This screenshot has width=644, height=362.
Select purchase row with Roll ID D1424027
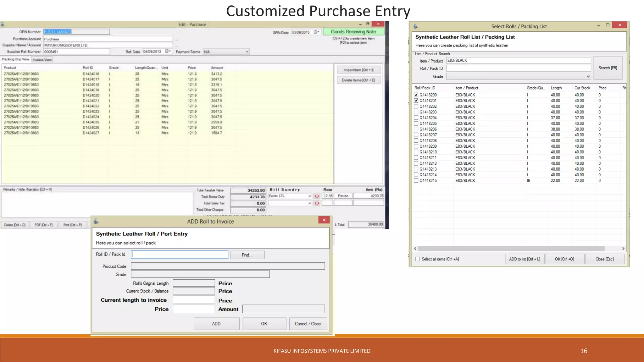(168, 133)
